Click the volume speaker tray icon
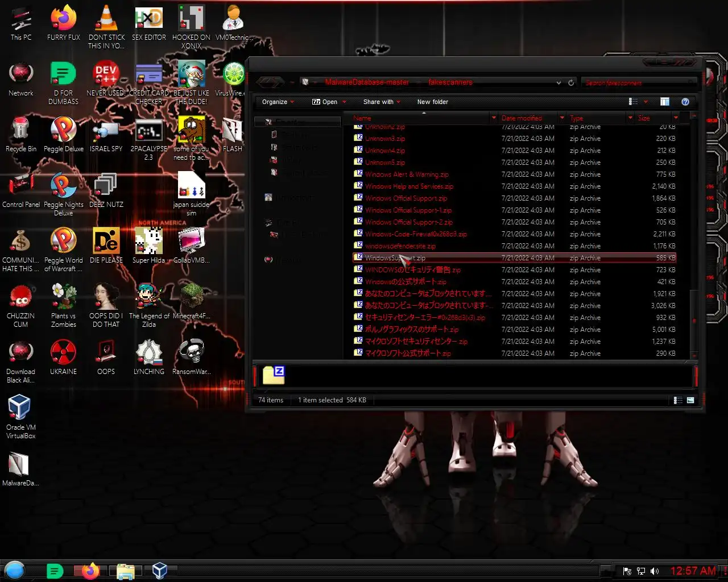Screen dimensions: 728x582 [655, 571]
